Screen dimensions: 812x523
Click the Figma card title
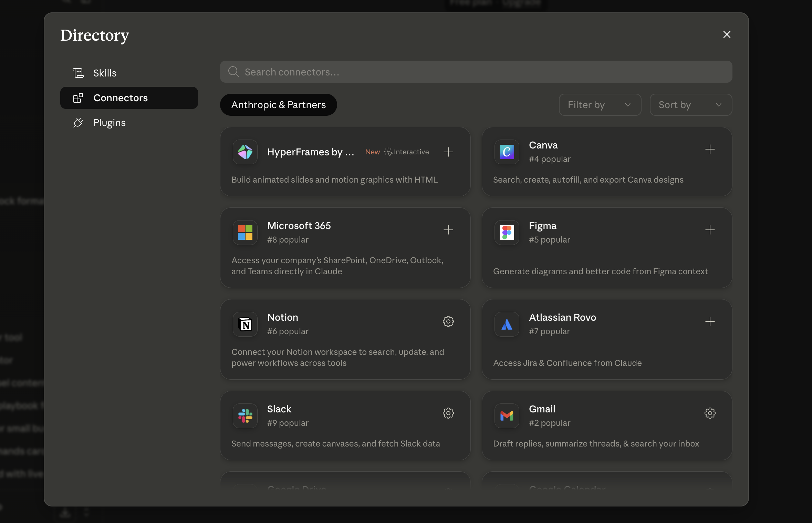pos(542,226)
